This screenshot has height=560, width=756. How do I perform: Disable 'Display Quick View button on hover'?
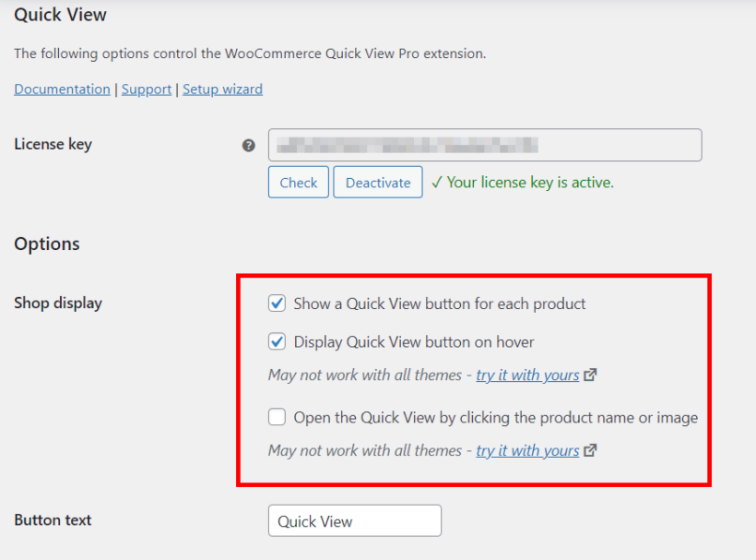point(278,341)
